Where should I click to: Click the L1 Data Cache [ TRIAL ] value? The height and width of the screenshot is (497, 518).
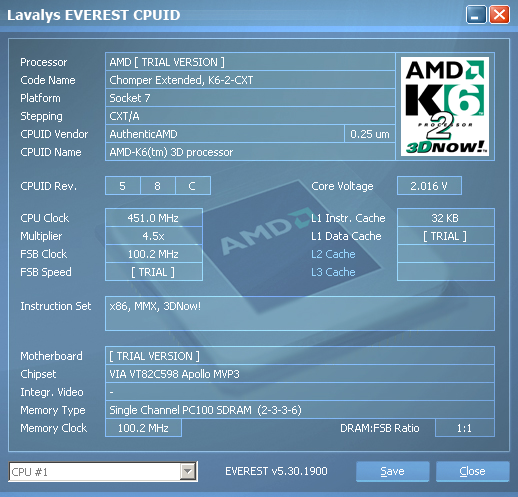tap(446, 236)
